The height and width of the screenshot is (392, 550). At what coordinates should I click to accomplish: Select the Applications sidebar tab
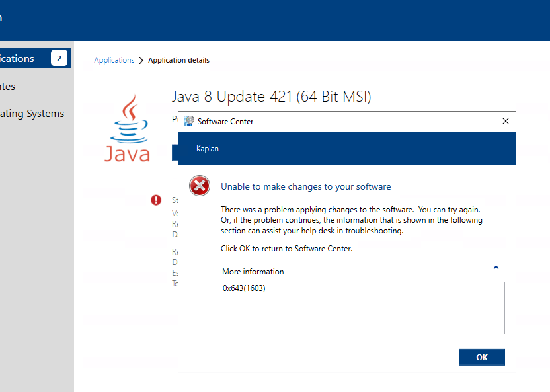(x=35, y=58)
